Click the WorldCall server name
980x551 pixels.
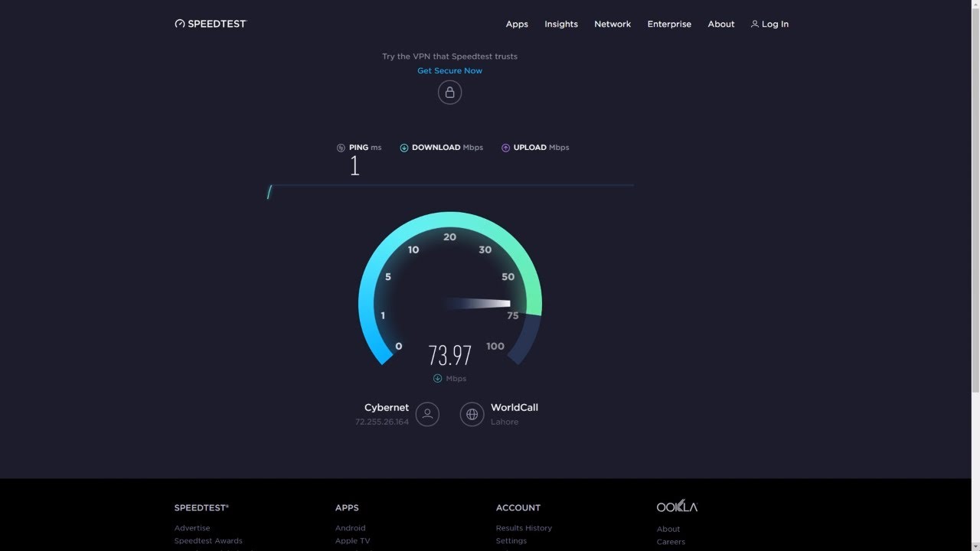pos(514,407)
